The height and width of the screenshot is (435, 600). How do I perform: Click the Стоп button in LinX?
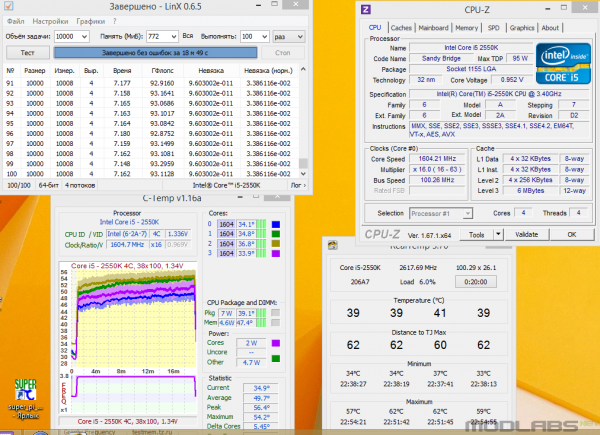(x=283, y=52)
